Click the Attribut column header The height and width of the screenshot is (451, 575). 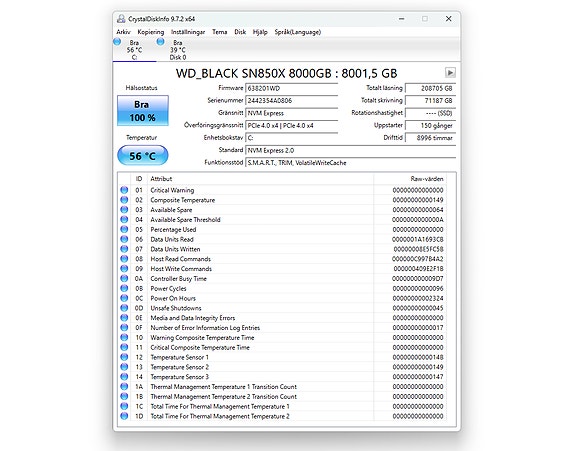tap(260, 179)
